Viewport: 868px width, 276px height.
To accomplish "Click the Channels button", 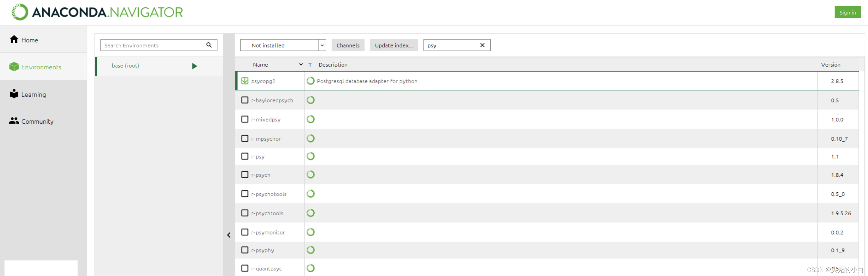I will click(x=348, y=45).
